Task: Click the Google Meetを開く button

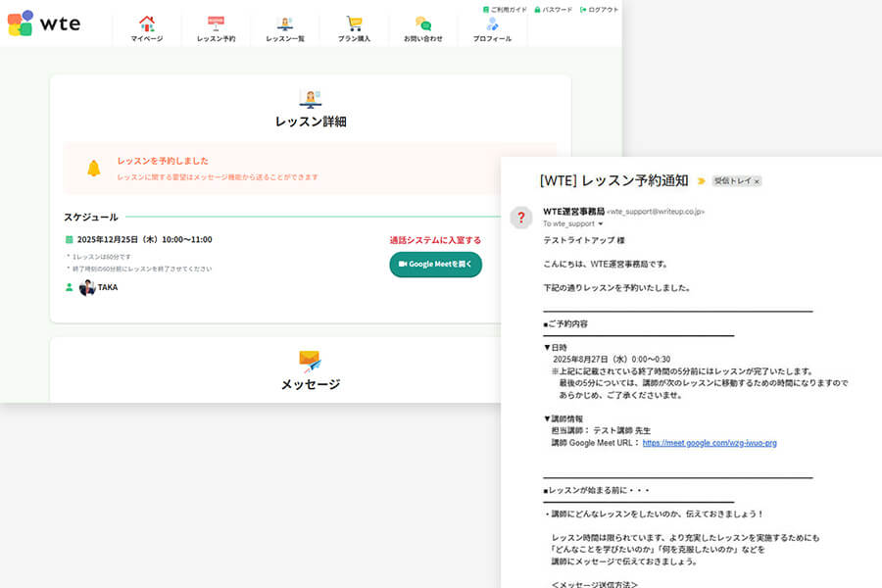Action: tap(435, 264)
